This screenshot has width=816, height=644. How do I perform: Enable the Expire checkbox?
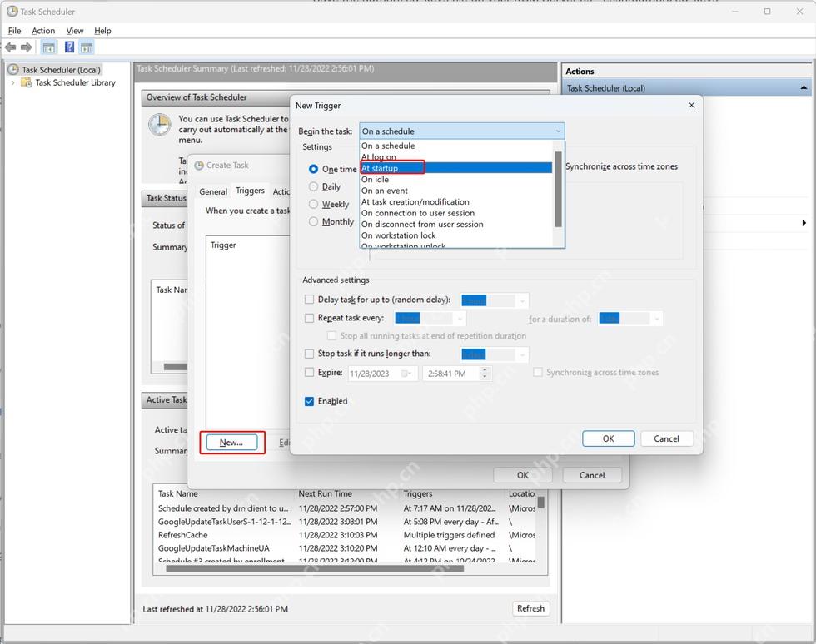(x=309, y=372)
